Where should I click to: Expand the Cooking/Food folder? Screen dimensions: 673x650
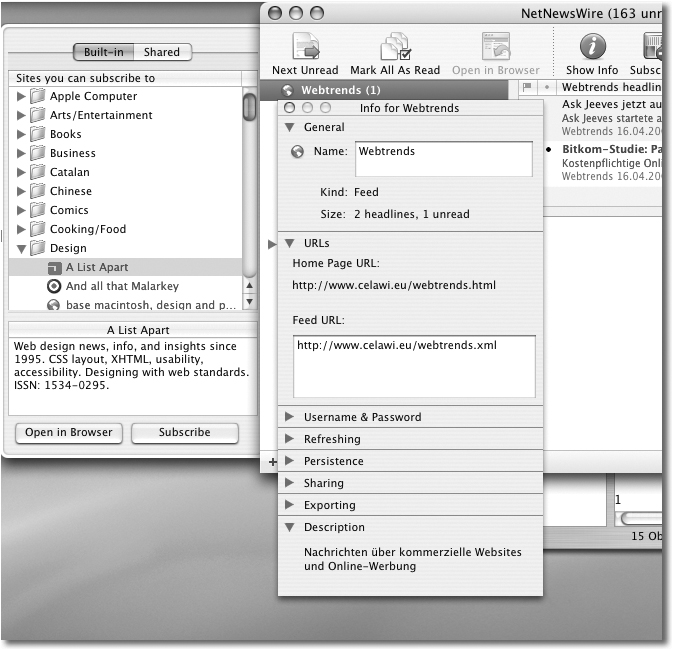click(21, 229)
